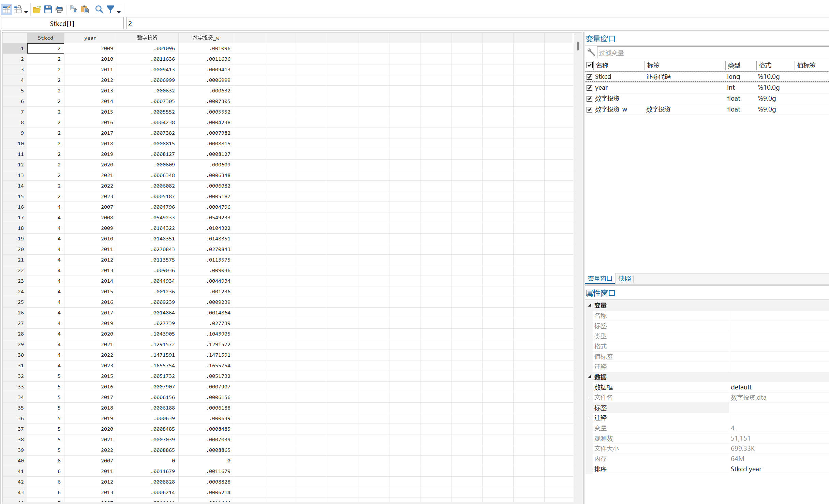Switch to the 快照 tab
Screen dimensions: 829x504
pos(624,279)
